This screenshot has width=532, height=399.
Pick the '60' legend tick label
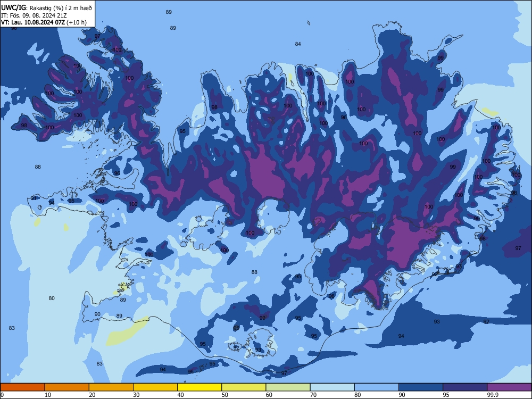pos(269,395)
